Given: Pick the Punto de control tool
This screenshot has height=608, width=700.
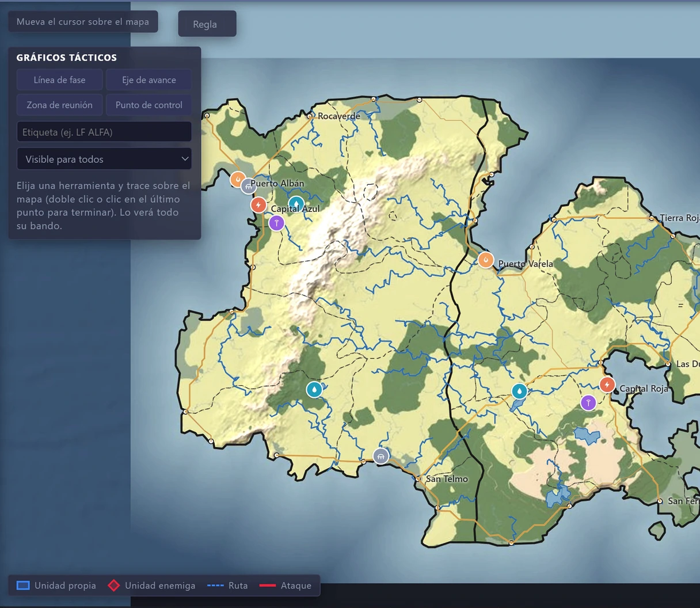Looking at the screenshot, I should coord(149,105).
